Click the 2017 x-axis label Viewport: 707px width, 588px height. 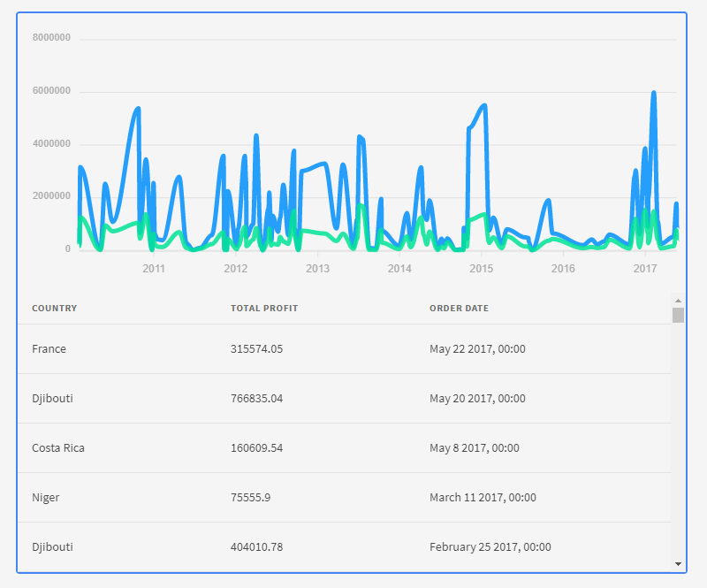(645, 269)
